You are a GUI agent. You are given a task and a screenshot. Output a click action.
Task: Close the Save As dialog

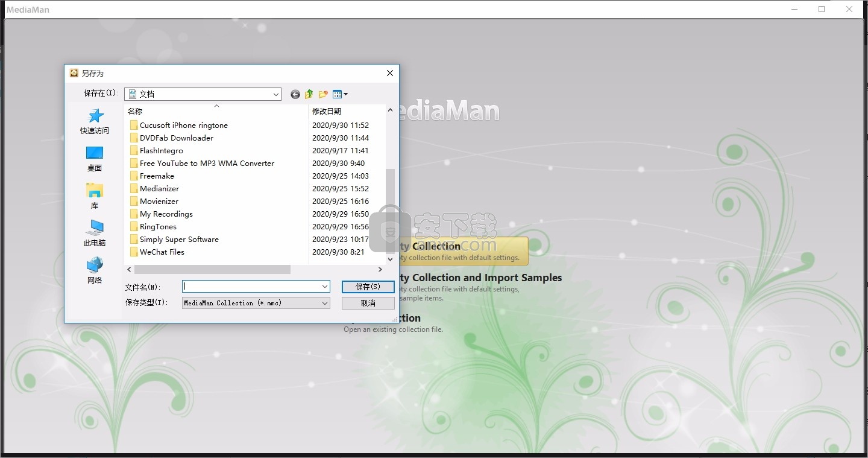tap(390, 73)
